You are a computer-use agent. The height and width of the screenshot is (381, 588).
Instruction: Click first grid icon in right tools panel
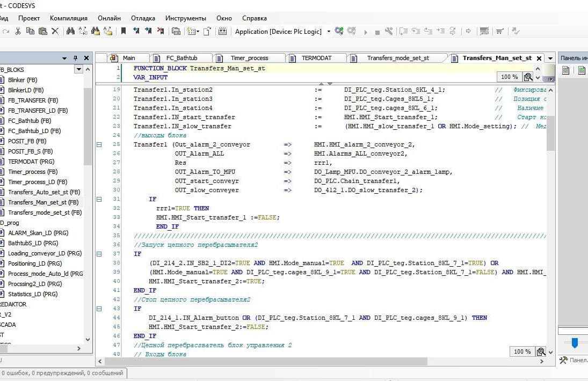pyautogui.click(x=566, y=70)
